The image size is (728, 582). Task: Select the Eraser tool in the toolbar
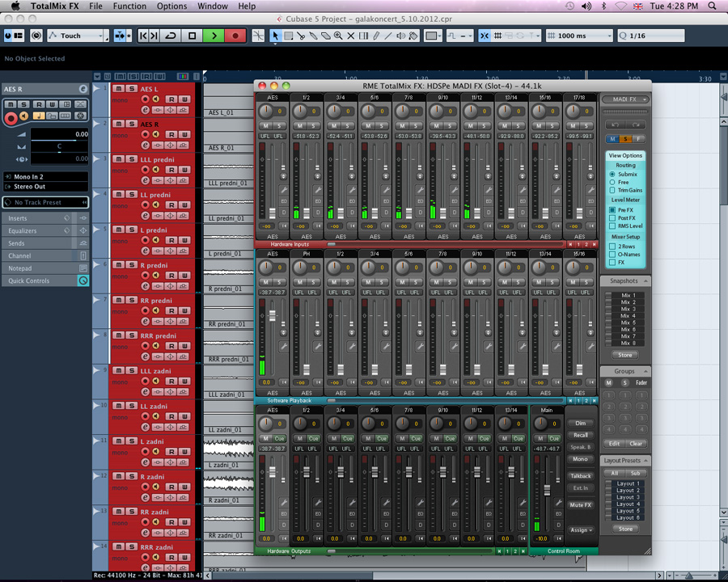pos(326,36)
